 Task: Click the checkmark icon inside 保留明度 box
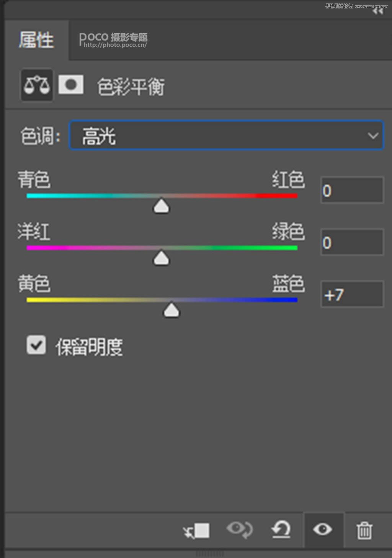[36, 345]
